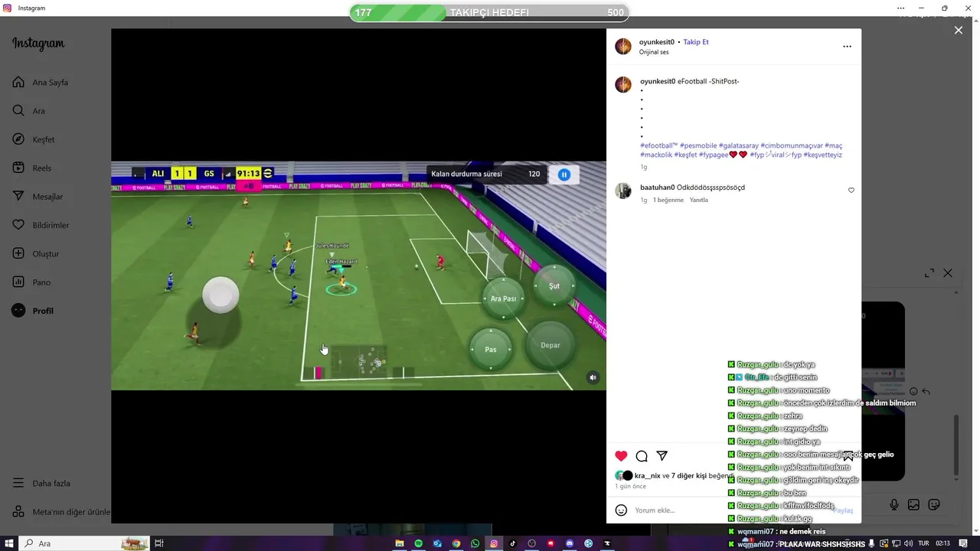980x551 pixels.
Task: Click the taskbar clock showing 02:13
Action: pos(942,543)
